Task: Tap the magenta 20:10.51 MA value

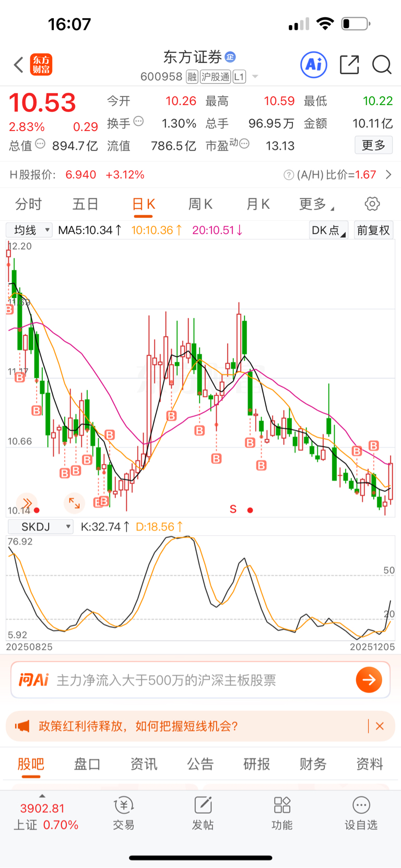Action: point(217,230)
